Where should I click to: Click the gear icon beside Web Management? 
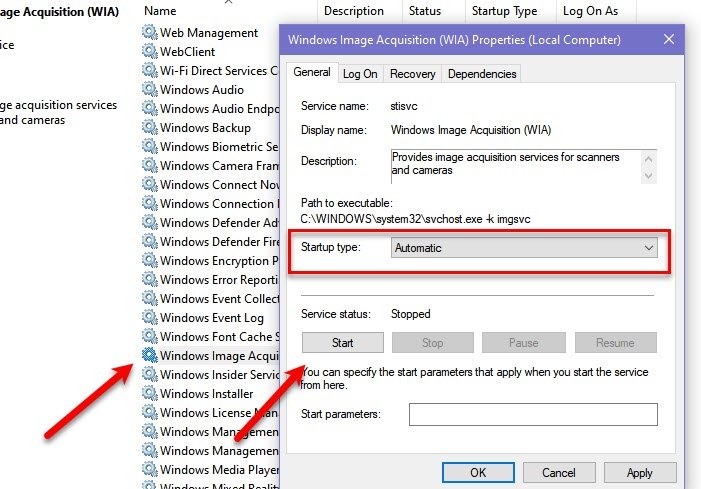coord(150,33)
